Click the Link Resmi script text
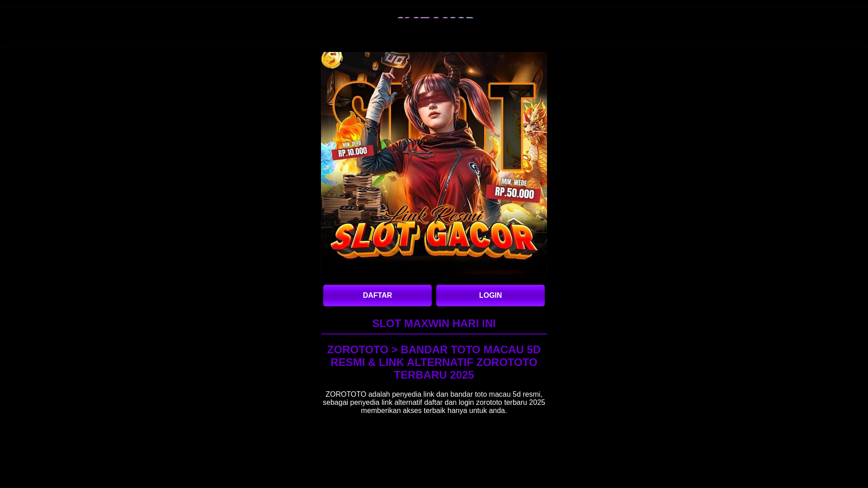This screenshot has width=868, height=488. [x=434, y=215]
